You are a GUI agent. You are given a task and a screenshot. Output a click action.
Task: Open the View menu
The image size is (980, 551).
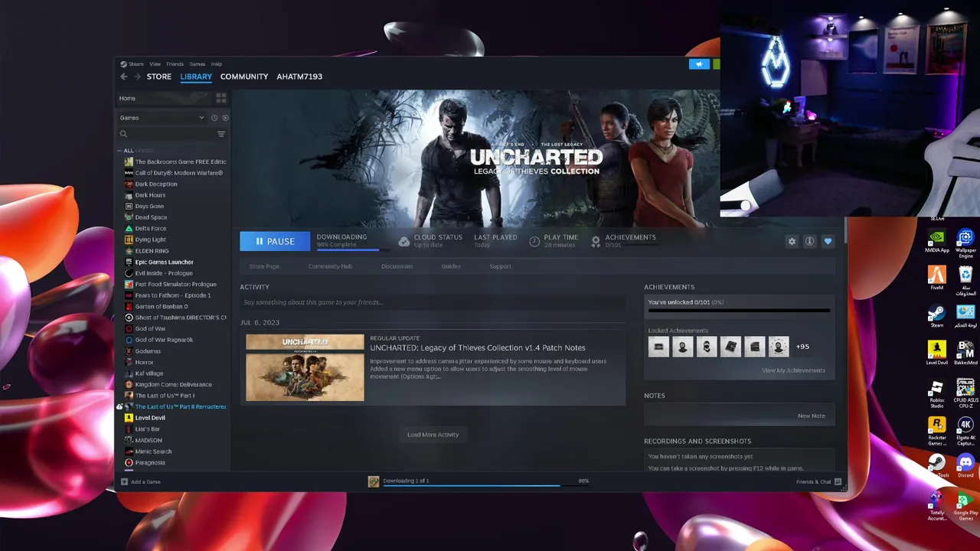[x=155, y=64]
